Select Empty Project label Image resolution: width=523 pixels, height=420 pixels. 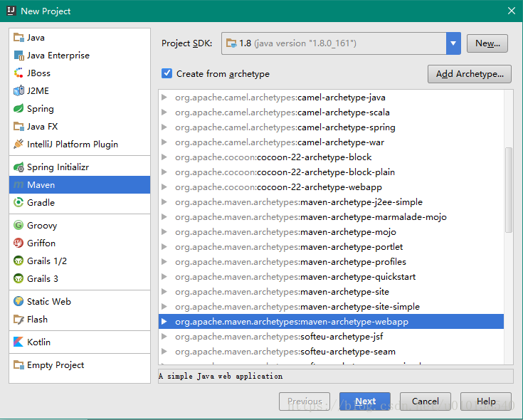56,365
